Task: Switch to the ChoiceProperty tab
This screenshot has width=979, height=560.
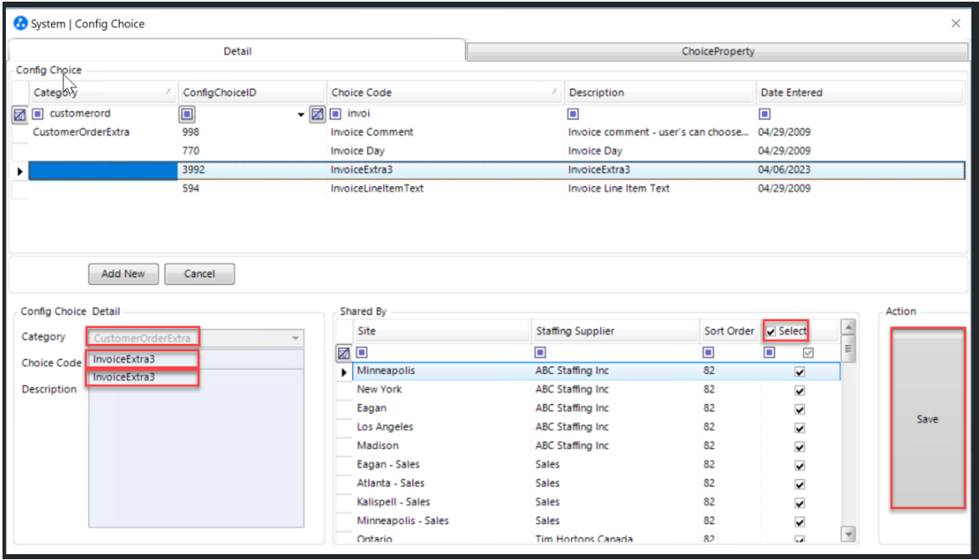Action: click(718, 51)
